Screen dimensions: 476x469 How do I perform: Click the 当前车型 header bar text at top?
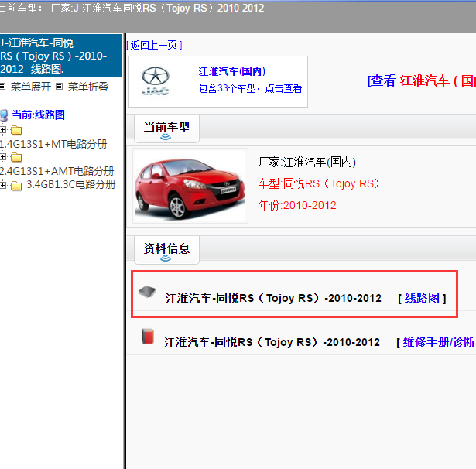click(x=132, y=8)
